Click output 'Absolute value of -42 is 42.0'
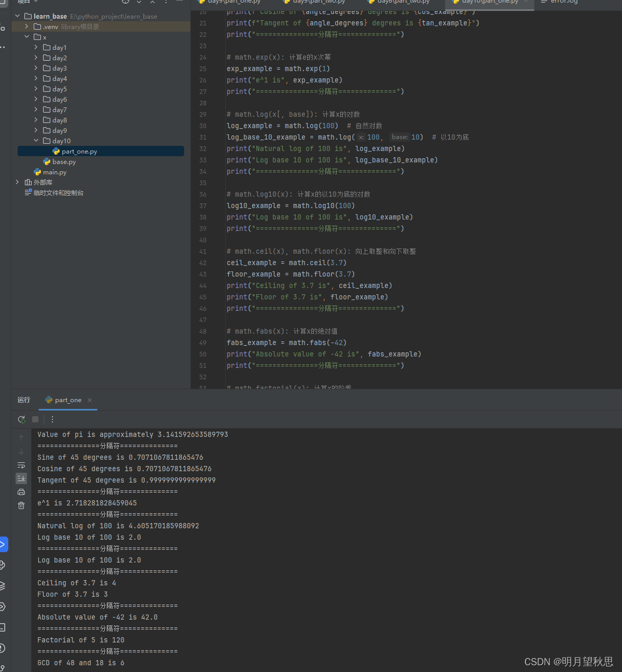622x672 pixels. [98, 617]
